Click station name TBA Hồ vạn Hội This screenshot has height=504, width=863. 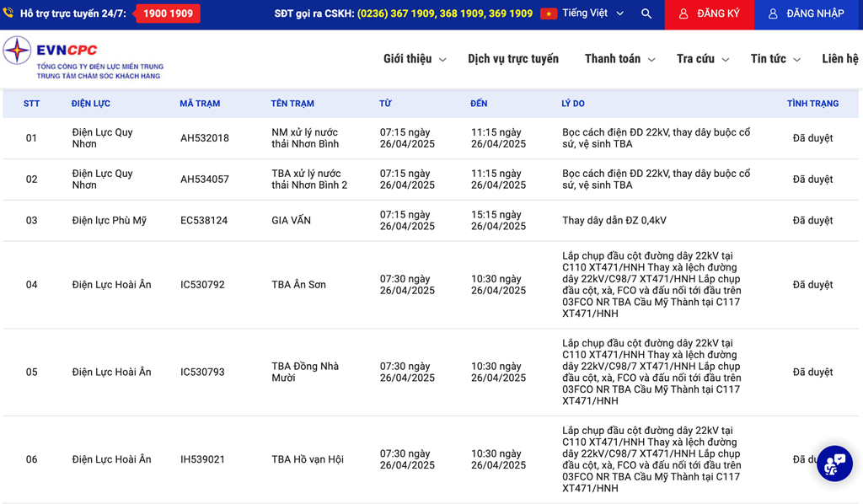(x=308, y=459)
